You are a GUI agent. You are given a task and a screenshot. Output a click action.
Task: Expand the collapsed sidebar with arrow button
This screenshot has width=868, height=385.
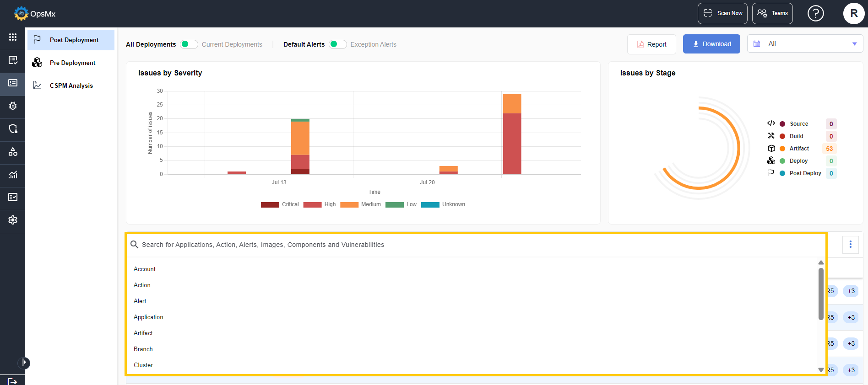pyautogui.click(x=24, y=363)
